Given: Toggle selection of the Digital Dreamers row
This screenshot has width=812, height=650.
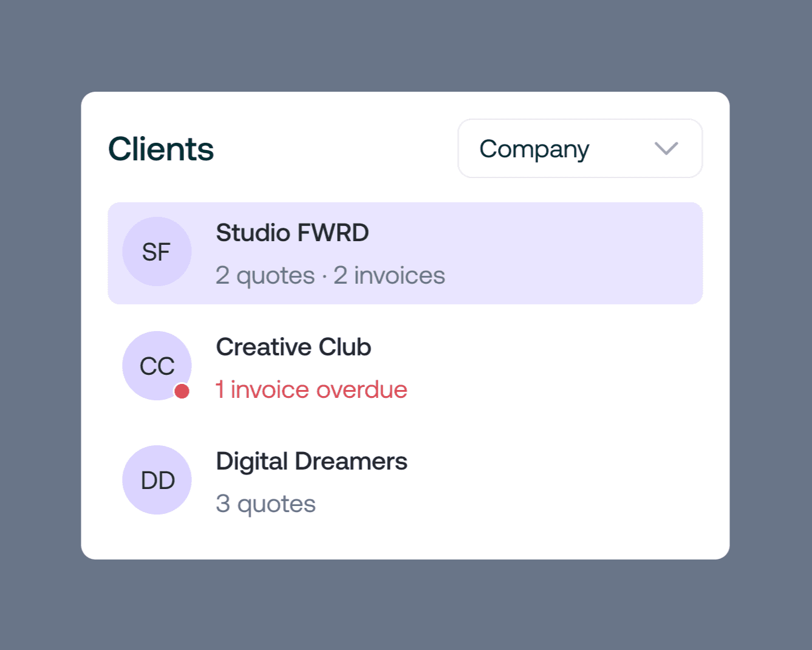Looking at the screenshot, I should (405, 480).
